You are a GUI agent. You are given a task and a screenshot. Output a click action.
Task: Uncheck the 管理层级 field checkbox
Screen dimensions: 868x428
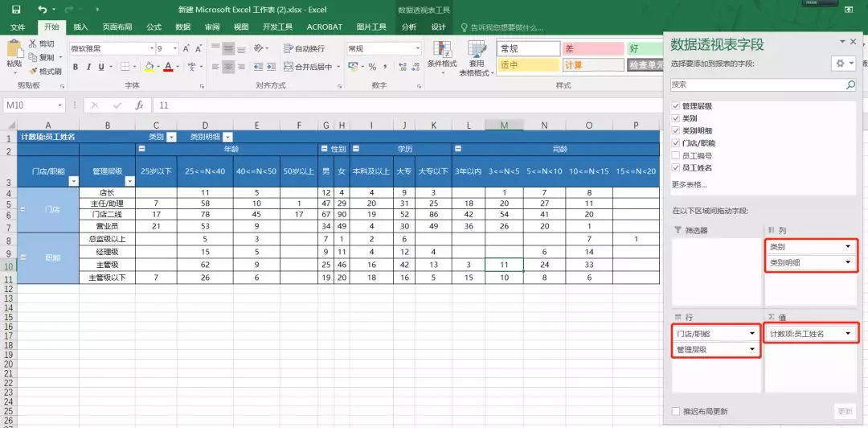[675, 106]
